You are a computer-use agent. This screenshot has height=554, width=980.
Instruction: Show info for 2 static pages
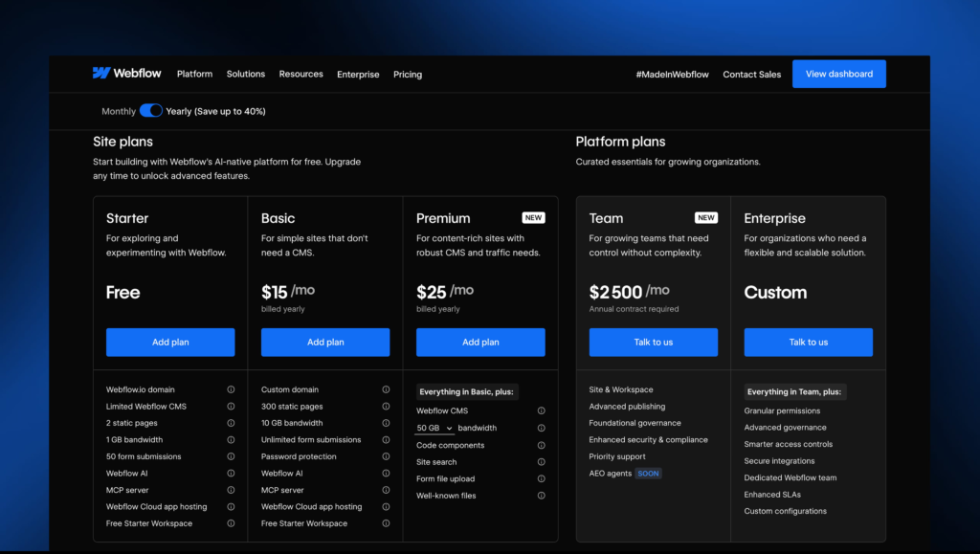pyautogui.click(x=231, y=423)
